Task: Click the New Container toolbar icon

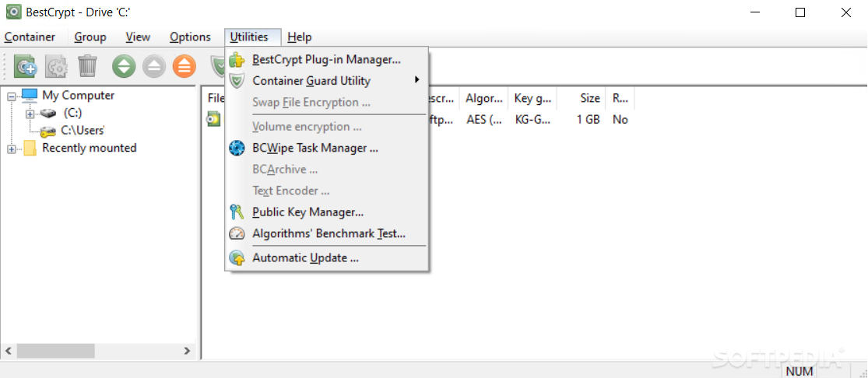Action: (x=25, y=66)
